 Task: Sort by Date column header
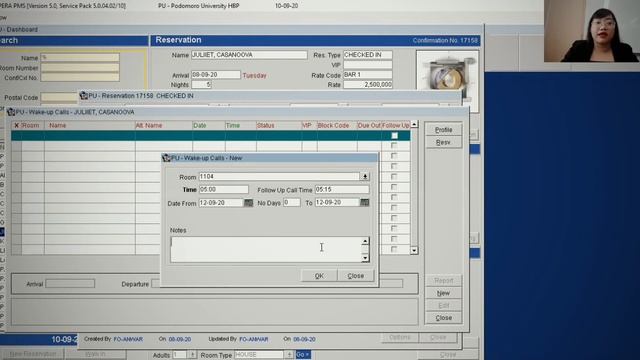(209, 125)
